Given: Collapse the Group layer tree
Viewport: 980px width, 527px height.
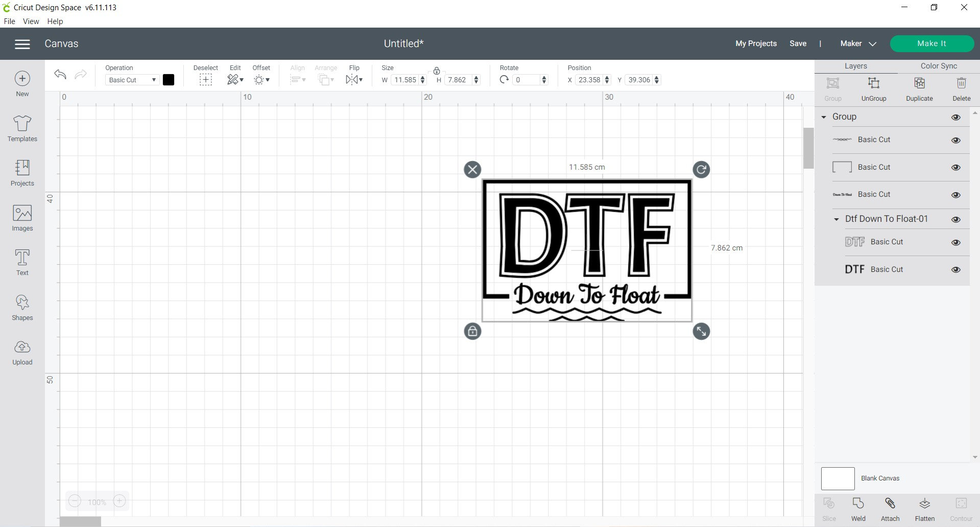Looking at the screenshot, I should [x=824, y=117].
